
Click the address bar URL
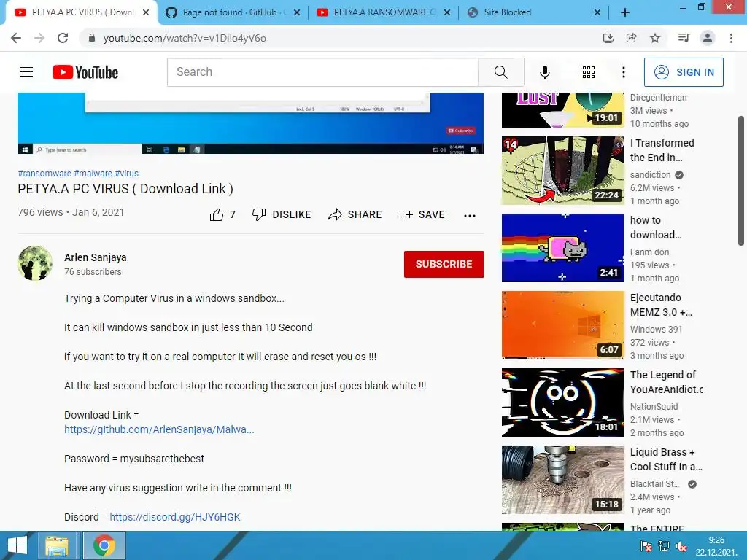coord(185,38)
